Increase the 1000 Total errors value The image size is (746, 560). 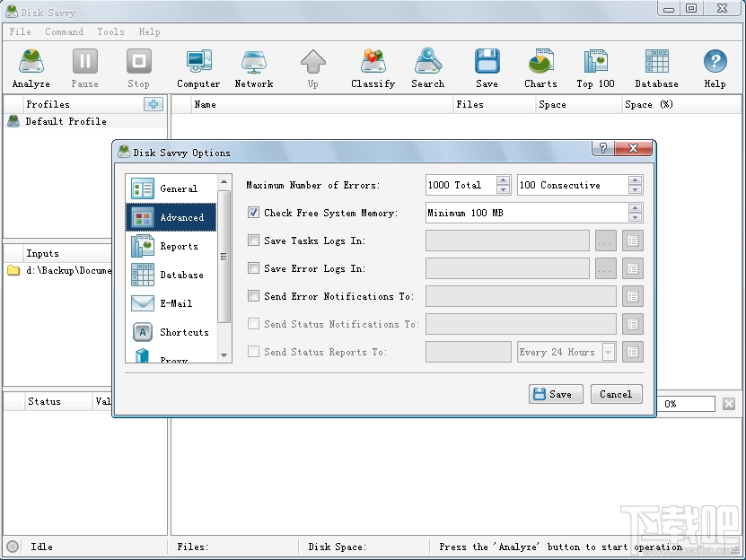(502, 180)
